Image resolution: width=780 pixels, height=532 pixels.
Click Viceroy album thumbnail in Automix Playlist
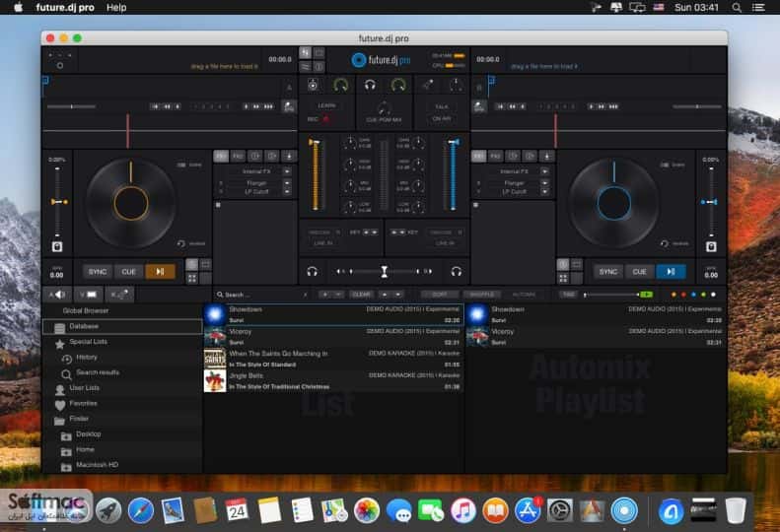pyautogui.click(x=477, y=337)
